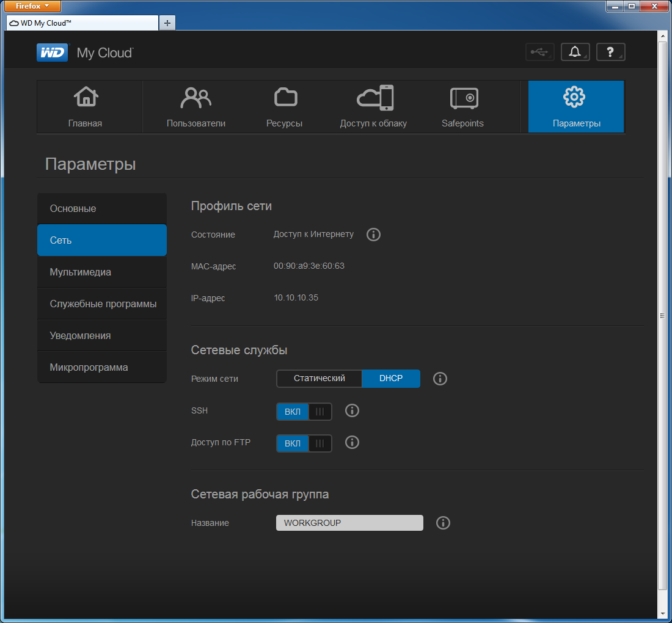The image size is (672, 623).
Task: Click the IP address 10.10.10.35
Action: pos(296,298)
